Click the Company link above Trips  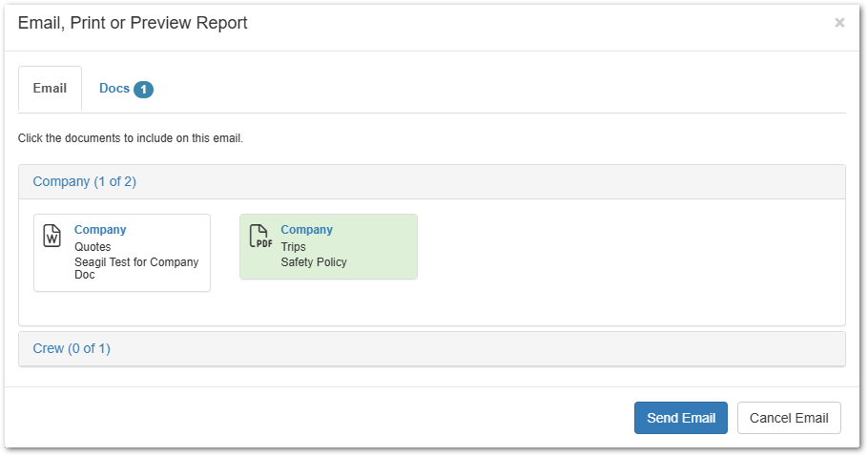click(x=307, y=230)
